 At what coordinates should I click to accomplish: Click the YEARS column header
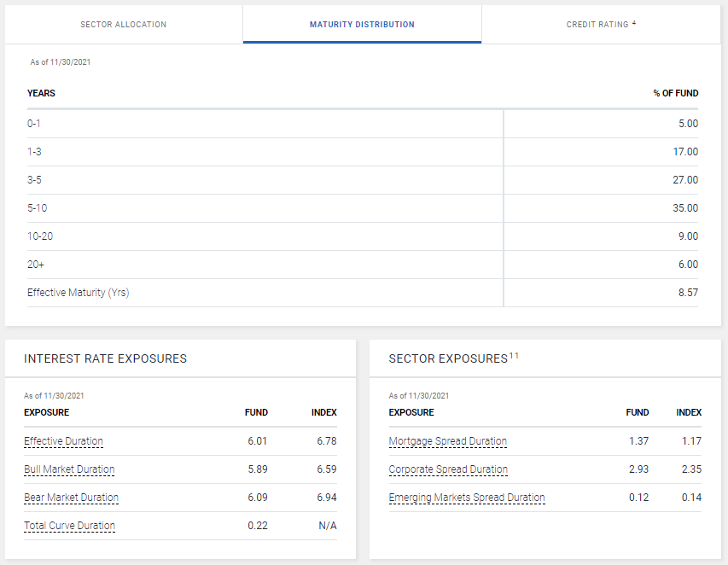tap(41, 93)
